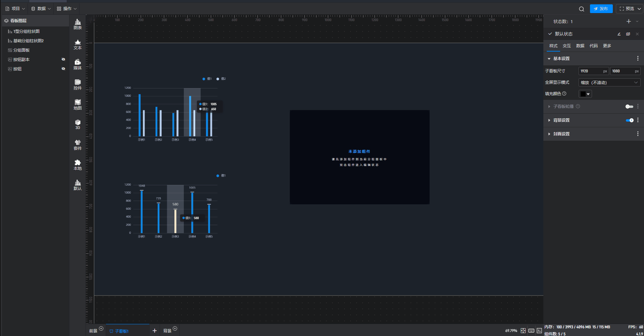The image size is (644, 336).
Task: Toggle the 背景设置 switch
Action: click(x=630, y=120)
